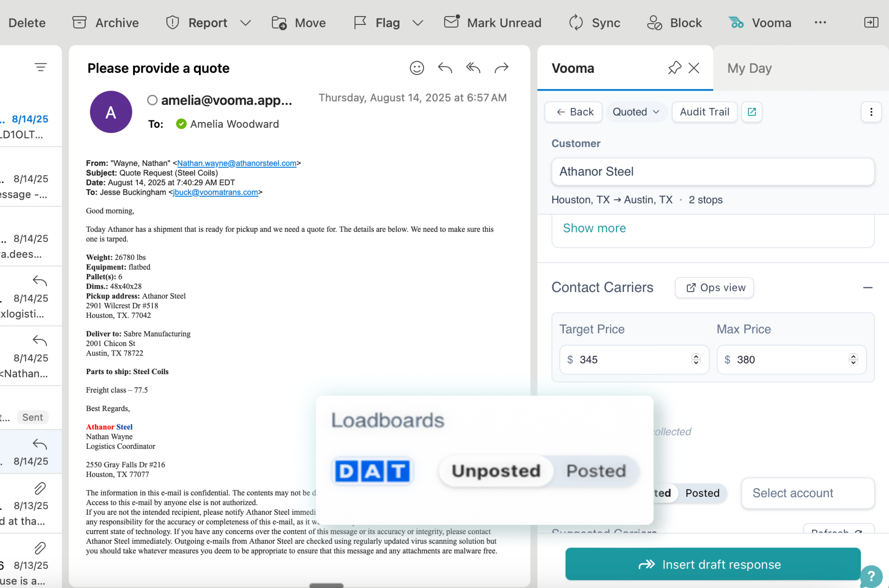Close the Vooma panel tab
This screenshot has height=588, width=889.
point(694,68)
